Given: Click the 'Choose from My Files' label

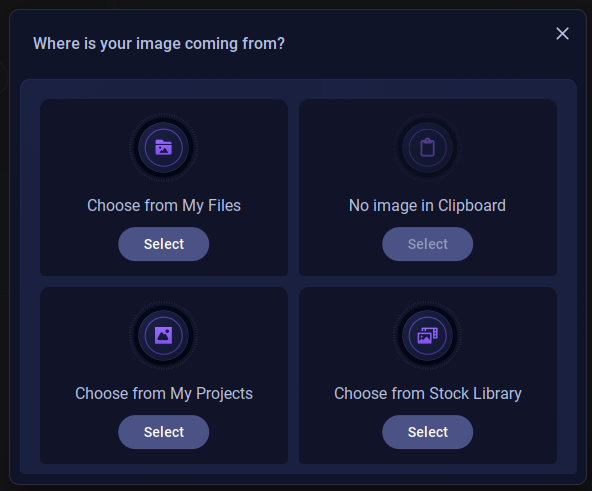Looking at the screenshot, I should pyautogui.click(x=164, y=206).
